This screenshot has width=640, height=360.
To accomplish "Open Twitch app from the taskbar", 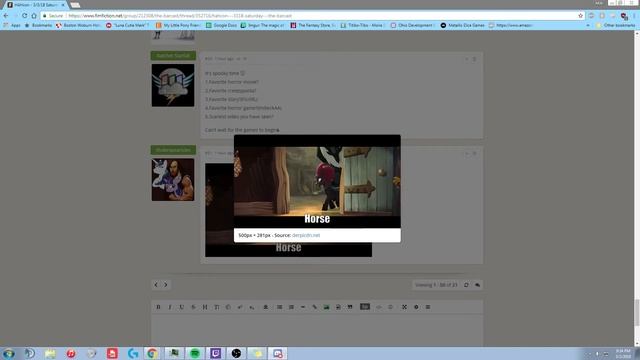I will [216, 353].
